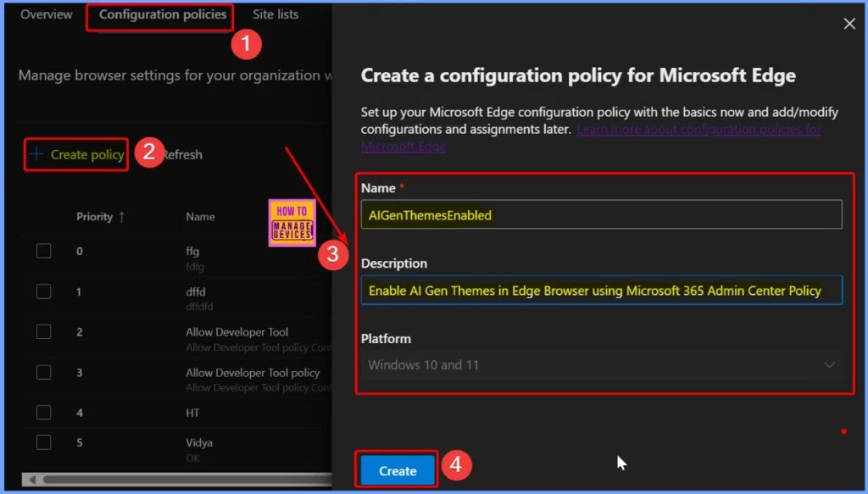Open the Allow Developer Tool entry
Image resolution: width=868 pixels, height=494 pixels.
coord(237,332)
